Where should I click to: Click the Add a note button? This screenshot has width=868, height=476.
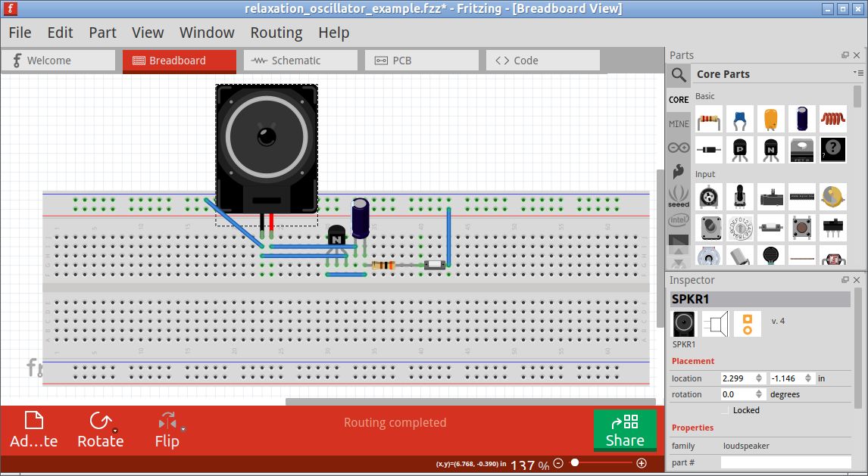[x=34, y=430]
